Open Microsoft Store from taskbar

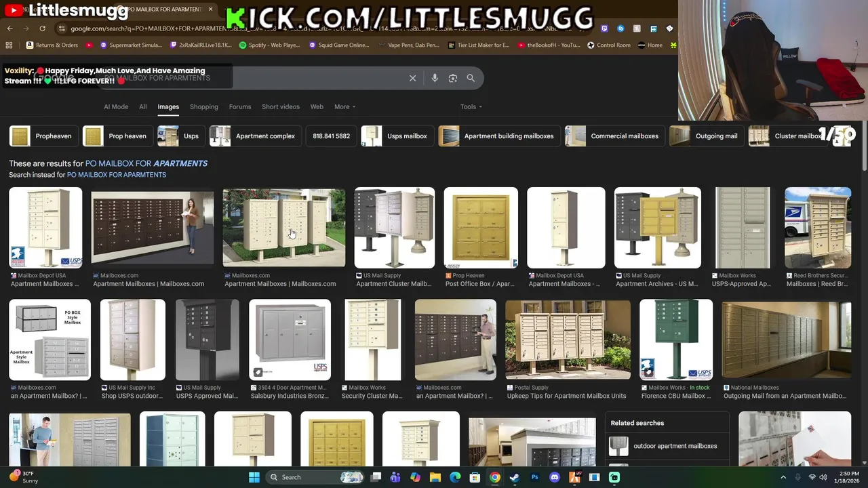475,477
